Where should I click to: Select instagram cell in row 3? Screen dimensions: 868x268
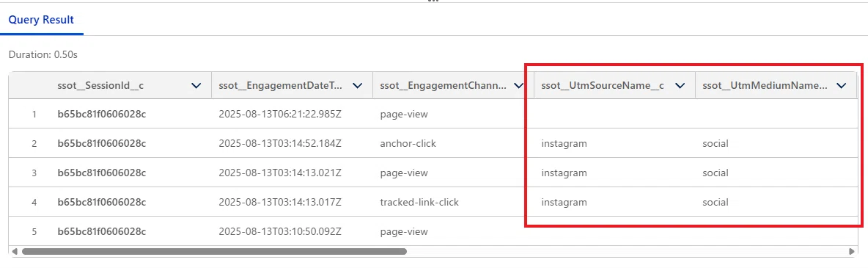point(564,173)
